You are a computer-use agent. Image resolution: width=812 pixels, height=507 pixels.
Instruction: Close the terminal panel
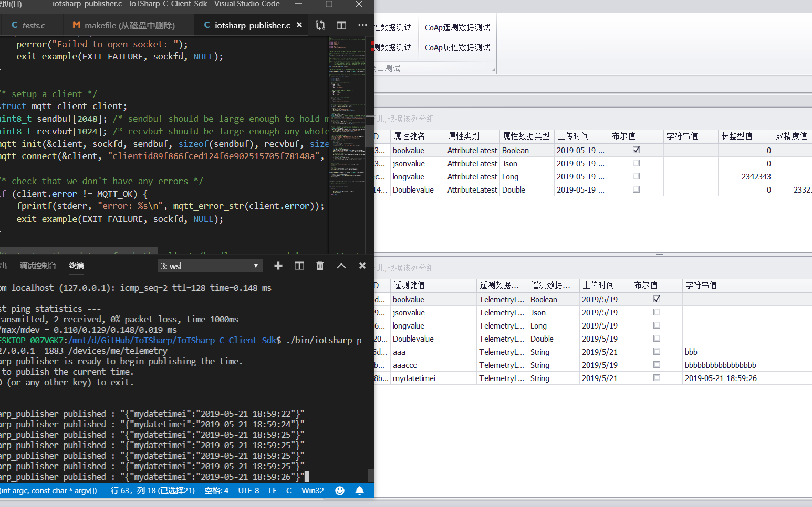(362, 266)
